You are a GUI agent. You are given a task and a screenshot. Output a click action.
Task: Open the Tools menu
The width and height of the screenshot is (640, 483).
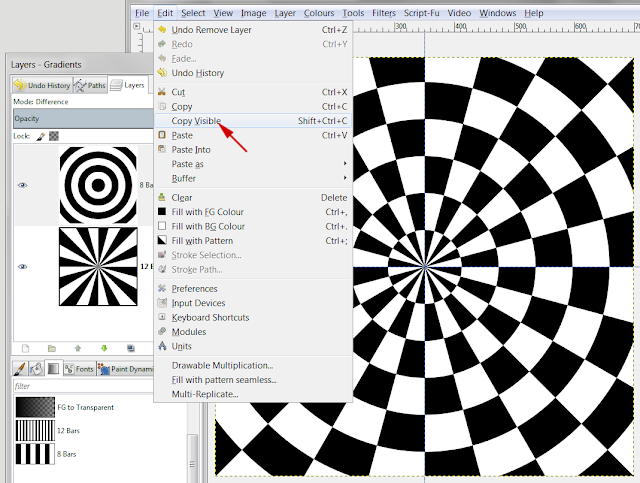[353, 13]
